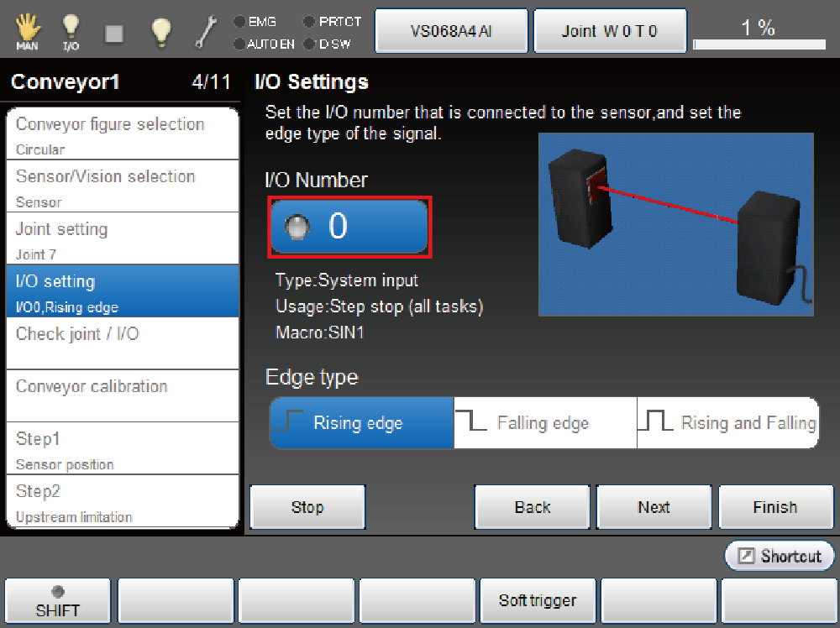Screen dimensions: 840x628
Task: Select the Falling edge option
Action: (545, 423)
